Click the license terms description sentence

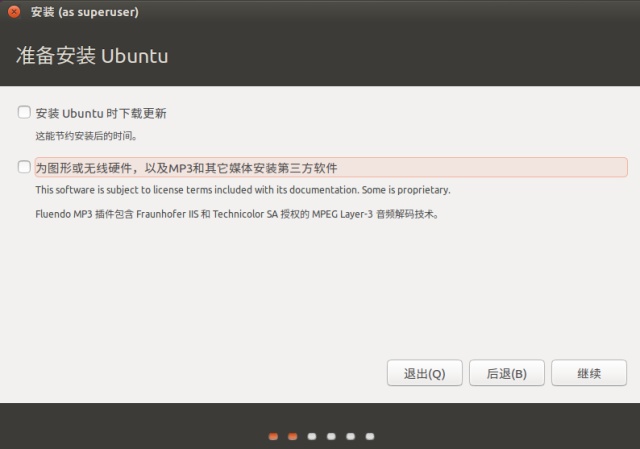click(243, 190)
